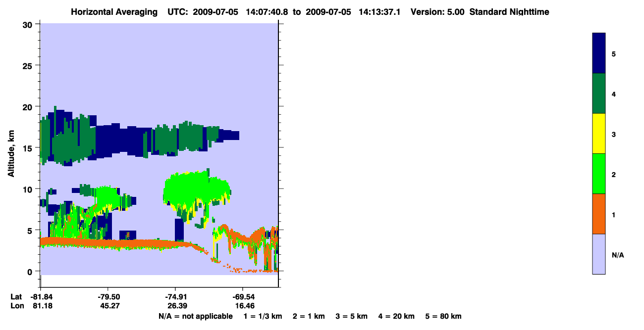
Task: Click the colorbar label N/A
Action: point(617,255)
